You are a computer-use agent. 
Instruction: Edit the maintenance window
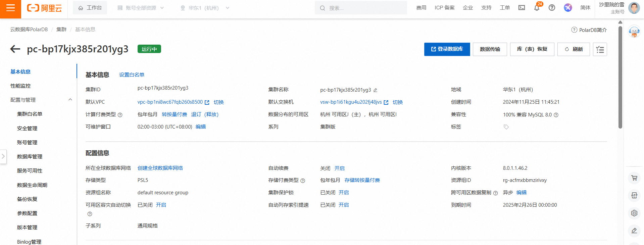201,127
